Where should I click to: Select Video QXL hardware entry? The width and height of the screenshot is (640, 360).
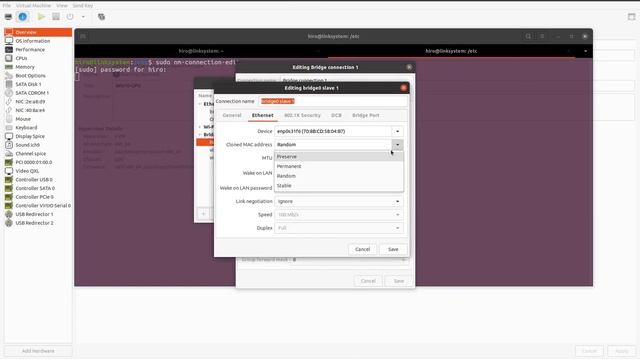[38, 171]
